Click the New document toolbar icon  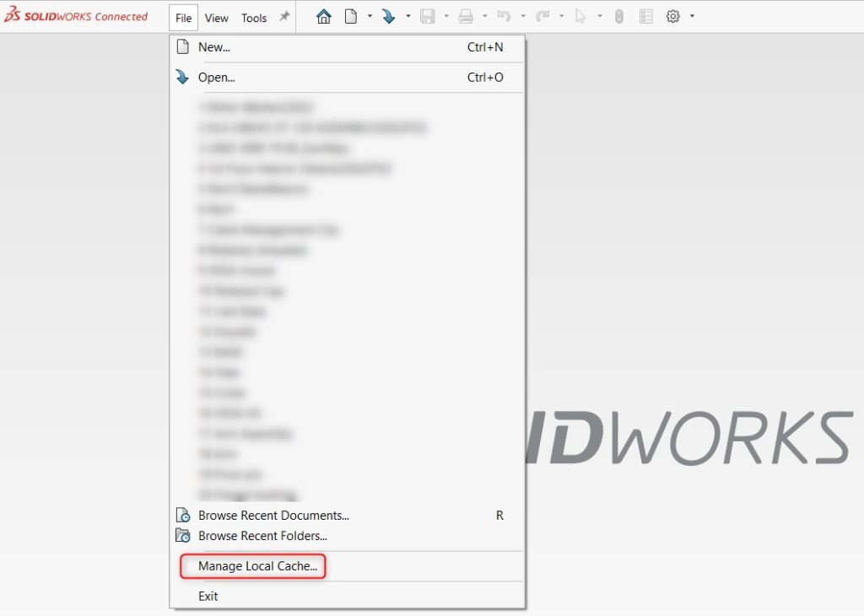pyautogui.click(x=350, y=17)
